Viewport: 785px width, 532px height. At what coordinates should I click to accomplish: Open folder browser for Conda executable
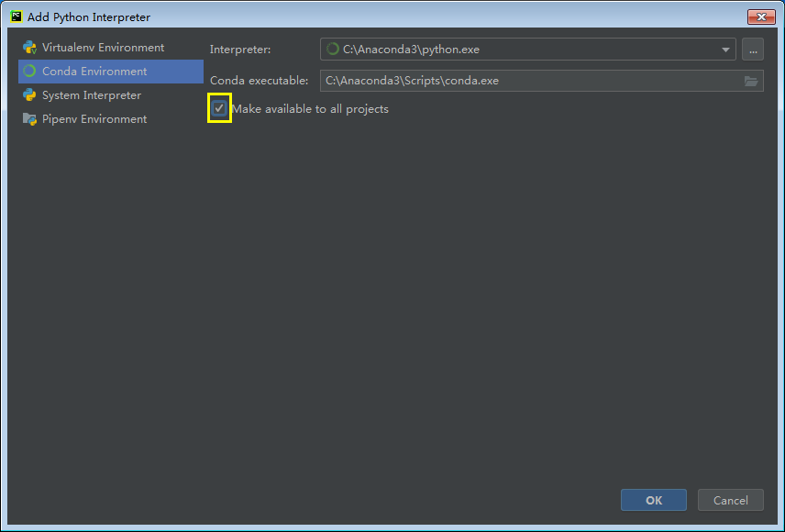tap(750, 81)
